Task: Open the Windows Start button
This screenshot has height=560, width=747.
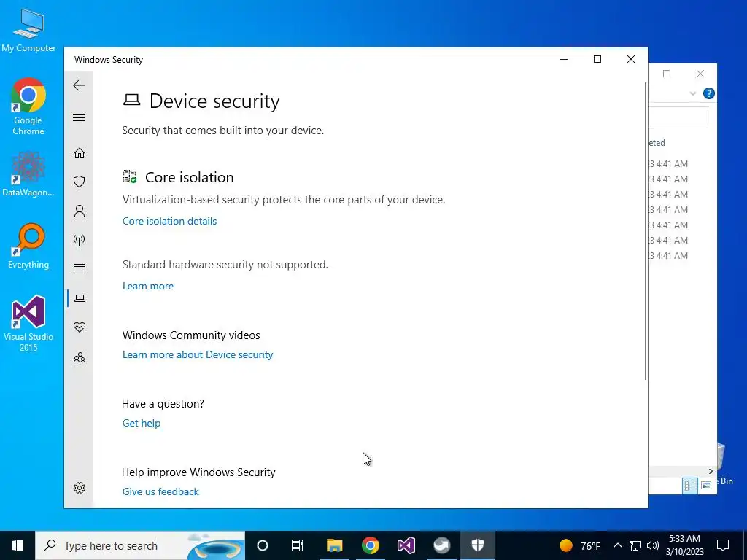Action: tap(18, 545)
